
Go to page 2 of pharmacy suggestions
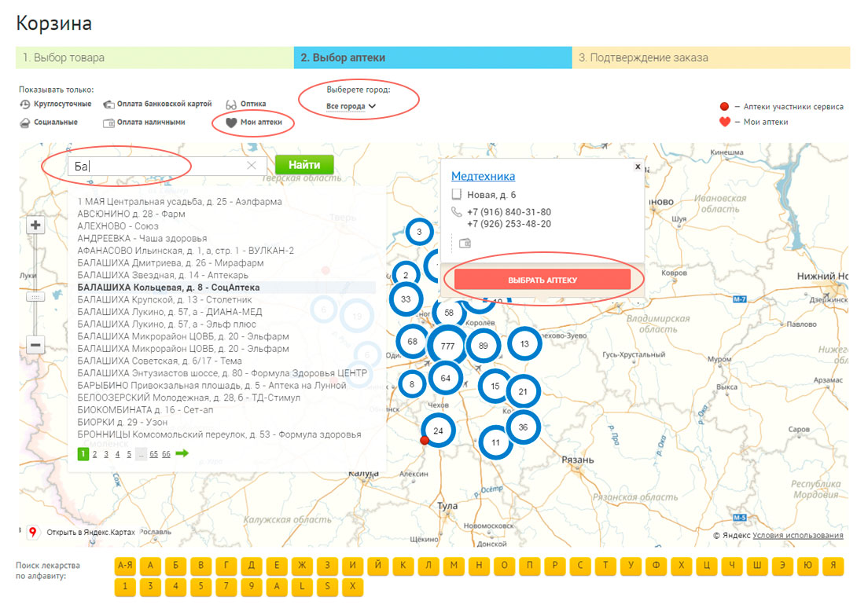94,454
